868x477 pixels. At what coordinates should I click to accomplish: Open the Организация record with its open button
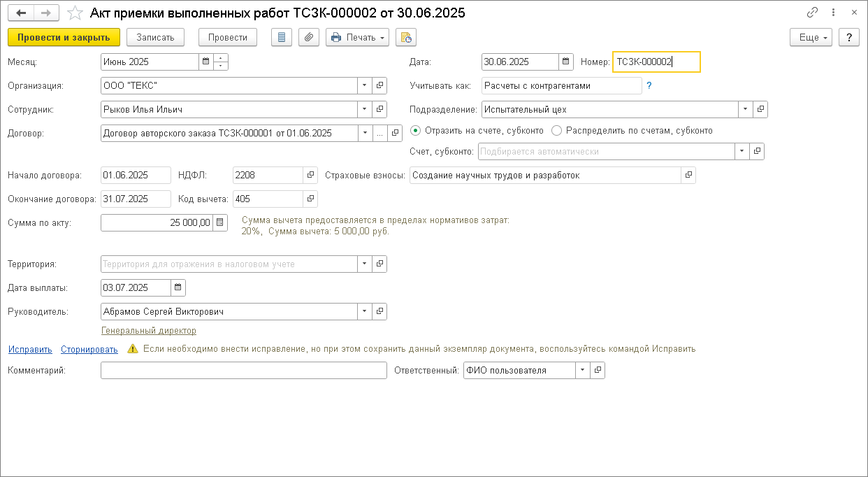380,85
